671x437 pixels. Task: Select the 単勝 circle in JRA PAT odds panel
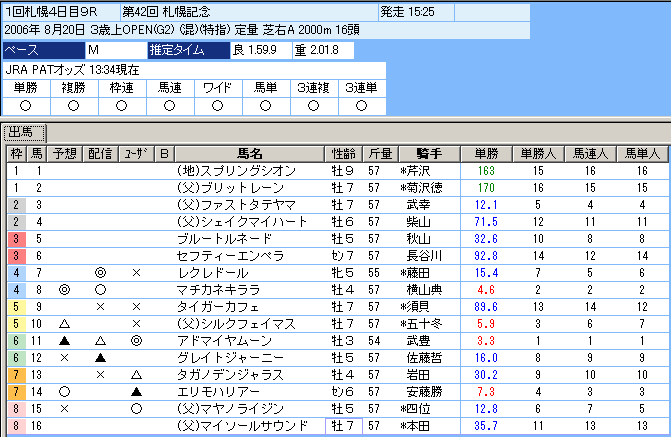[25, 105]
